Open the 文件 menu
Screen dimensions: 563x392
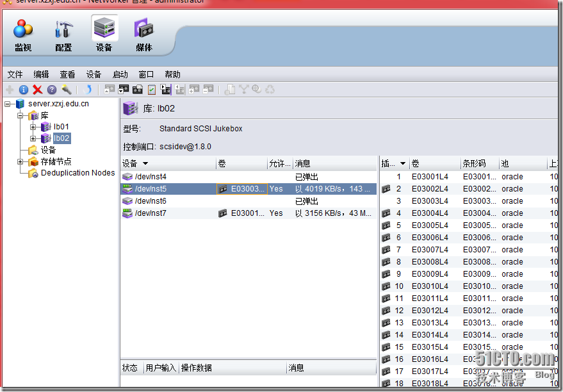(15, 74)
